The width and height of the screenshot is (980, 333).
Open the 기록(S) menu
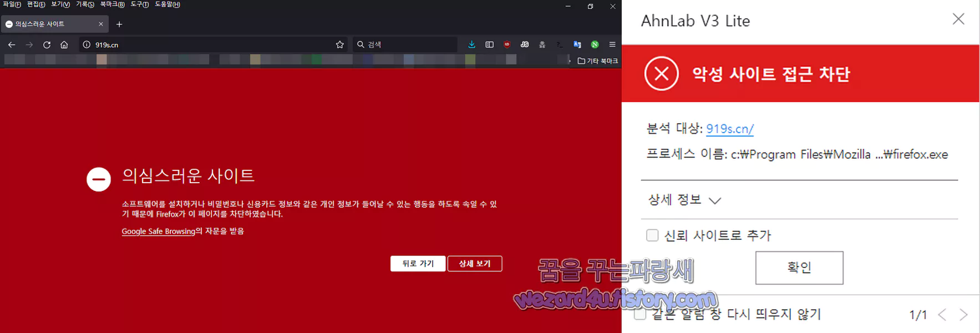tap(85, 4)
